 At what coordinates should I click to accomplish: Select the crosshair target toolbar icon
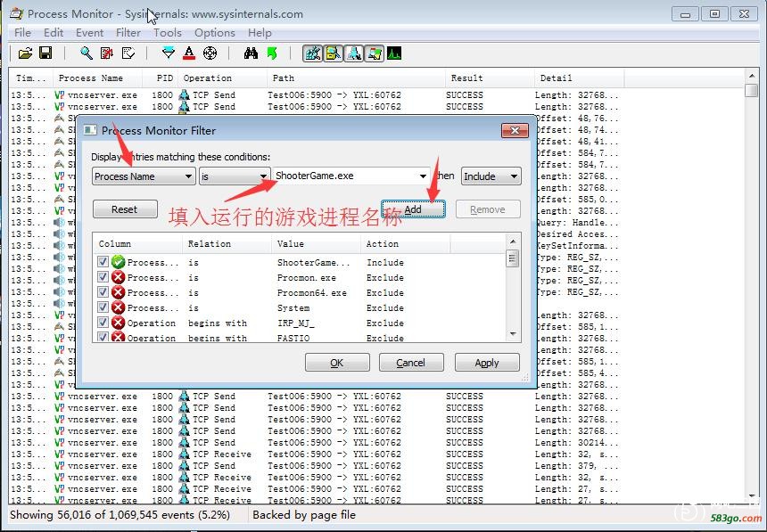click(x=210, y=53)
